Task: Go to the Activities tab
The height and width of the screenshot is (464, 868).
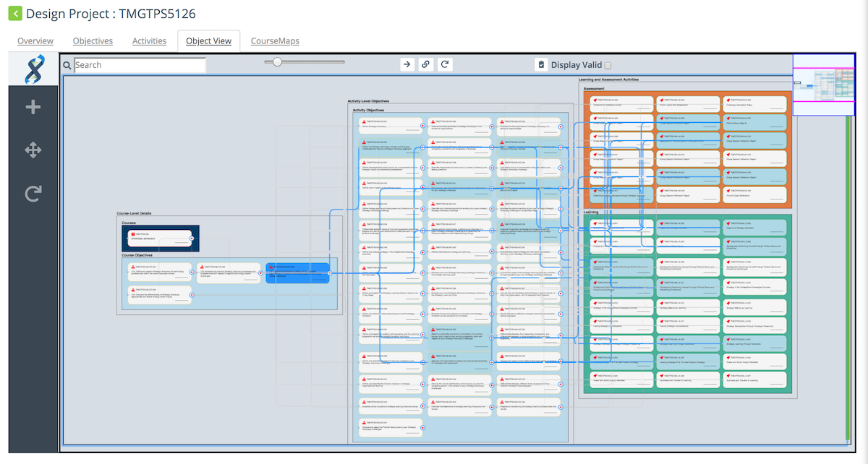Action: (x=149, y=41)
